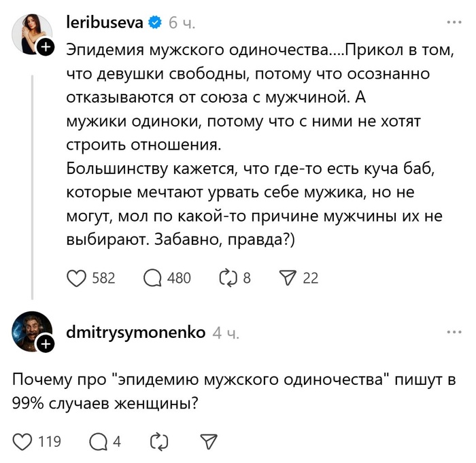
Task: Open replies to dmitrysymonenko's comment
Action: (x=97, y=441)
